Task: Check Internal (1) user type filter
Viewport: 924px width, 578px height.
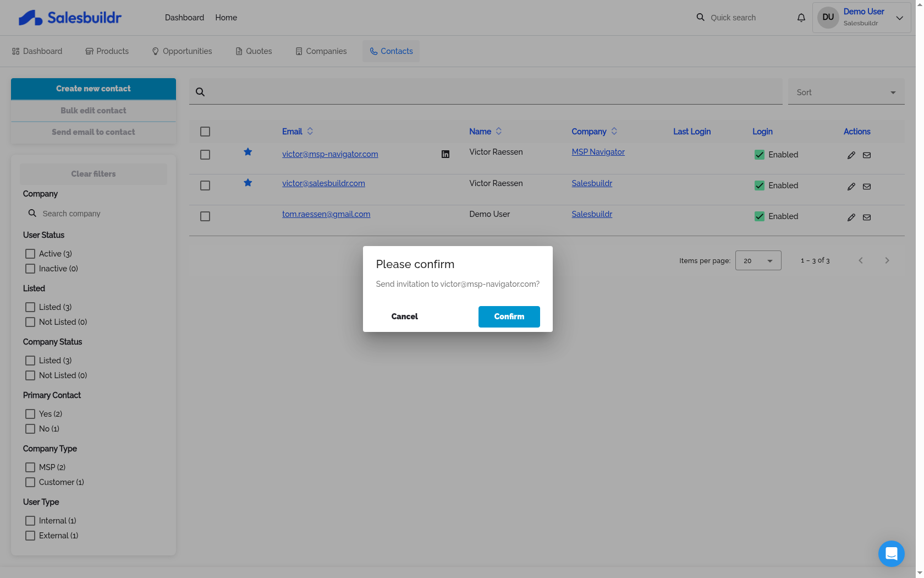Action: pyautogui.click(x=30, y=521)
